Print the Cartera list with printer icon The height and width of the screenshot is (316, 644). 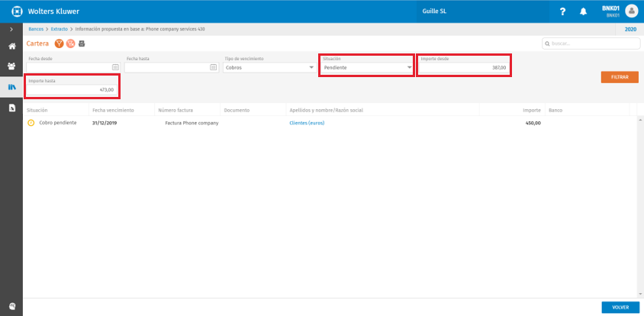[82, 44]
